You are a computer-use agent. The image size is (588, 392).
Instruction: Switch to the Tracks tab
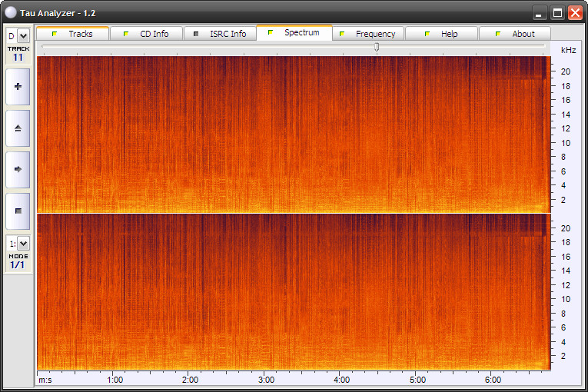[72, 34]
